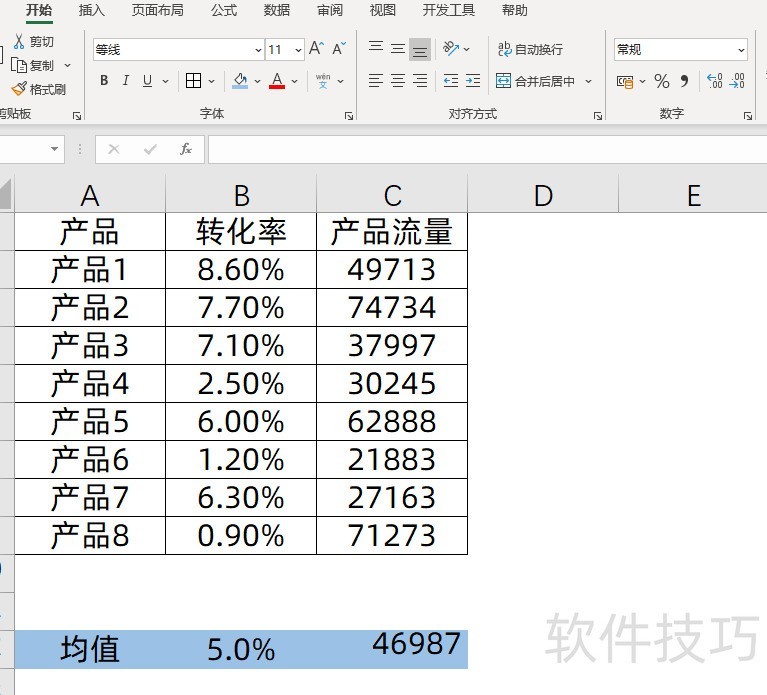Click the Enter checkmark in formula bar

click(x=150, y=149)
